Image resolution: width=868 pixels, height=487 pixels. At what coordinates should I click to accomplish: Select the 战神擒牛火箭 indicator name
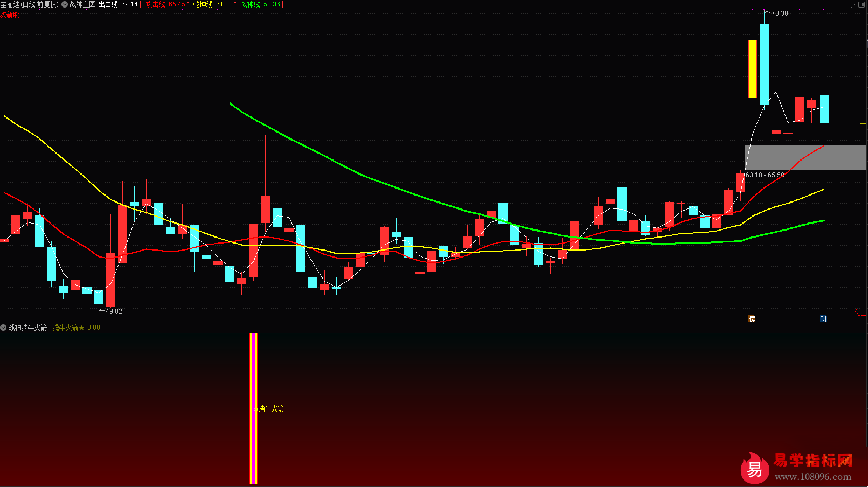(27, 328)
